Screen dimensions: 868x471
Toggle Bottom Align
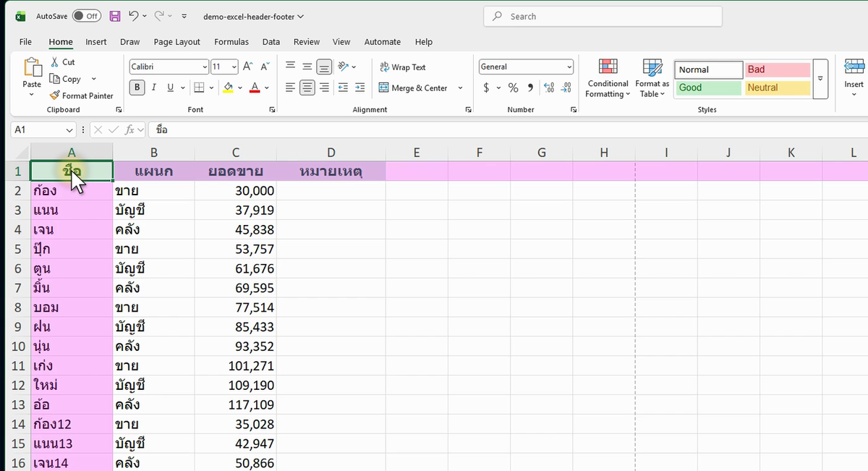click(x=325, y=67)
